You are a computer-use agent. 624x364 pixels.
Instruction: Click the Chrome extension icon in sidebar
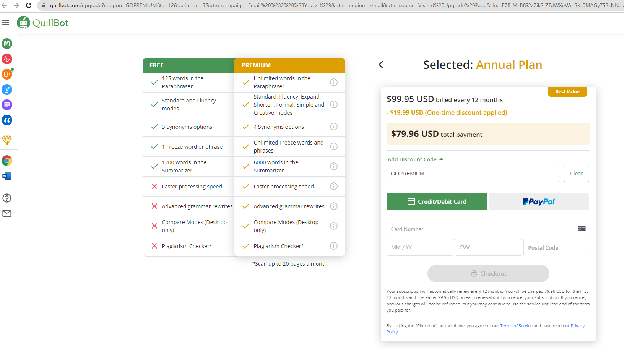tap(7, 161)
